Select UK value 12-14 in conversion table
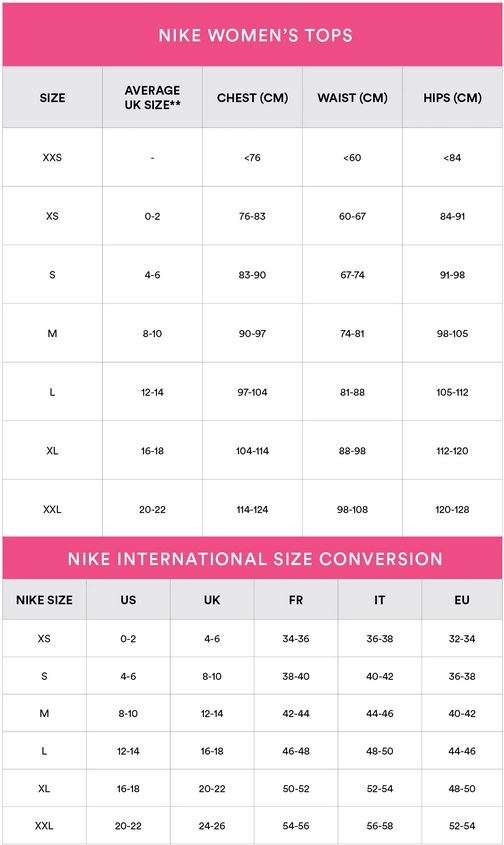This screenshot has height=845, width=504. click(x=212, y=714)
